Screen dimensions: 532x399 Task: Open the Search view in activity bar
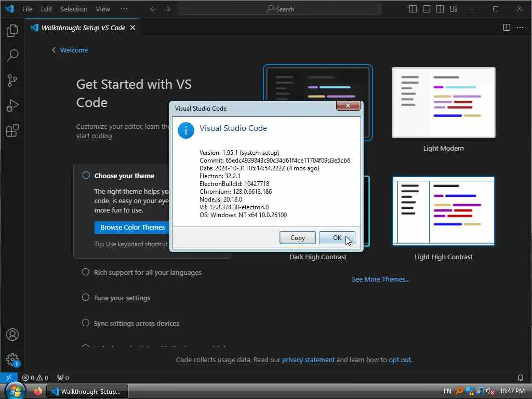[12, 55]
